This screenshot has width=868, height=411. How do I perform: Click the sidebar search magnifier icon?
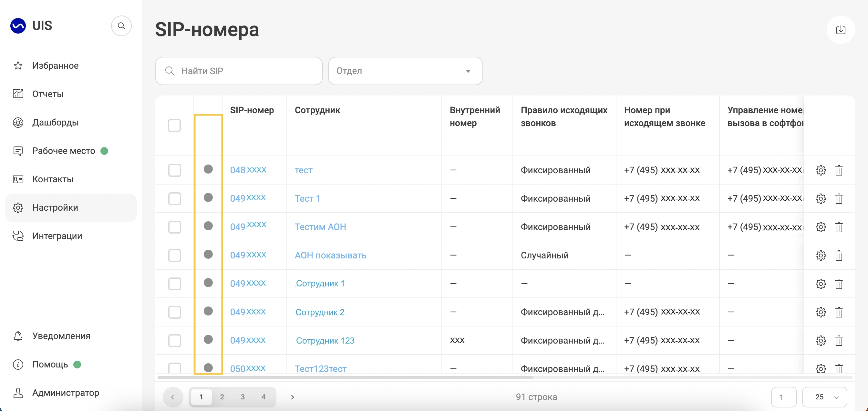tap(121, 26)
